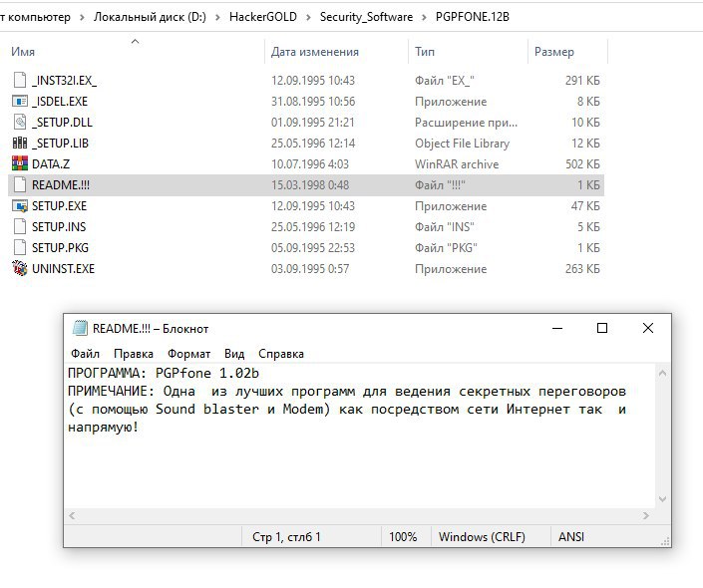This screenshot has height=588, width=703.
Task: Click the _SETUP.DLL file name
Action: tap(62, 123)
